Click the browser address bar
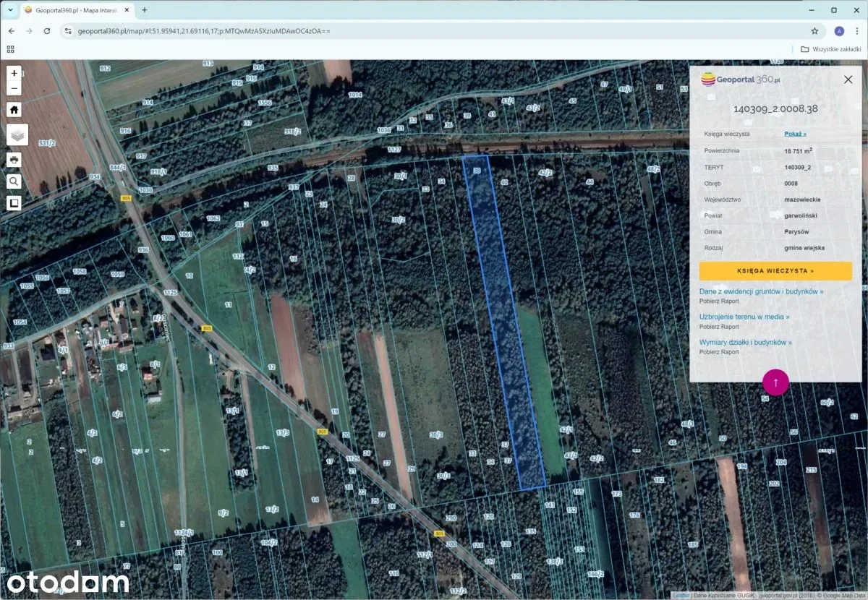 point(434,31)
